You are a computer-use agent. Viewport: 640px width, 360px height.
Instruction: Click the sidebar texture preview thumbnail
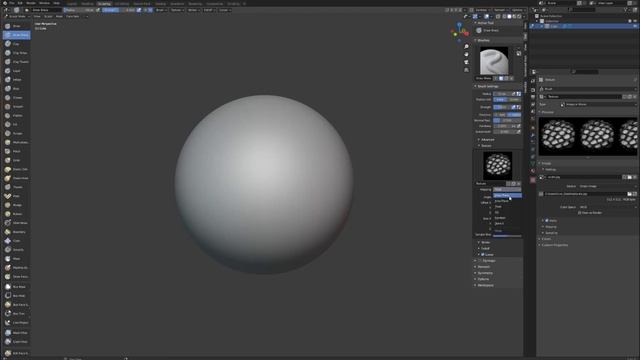tap(498, 166)
